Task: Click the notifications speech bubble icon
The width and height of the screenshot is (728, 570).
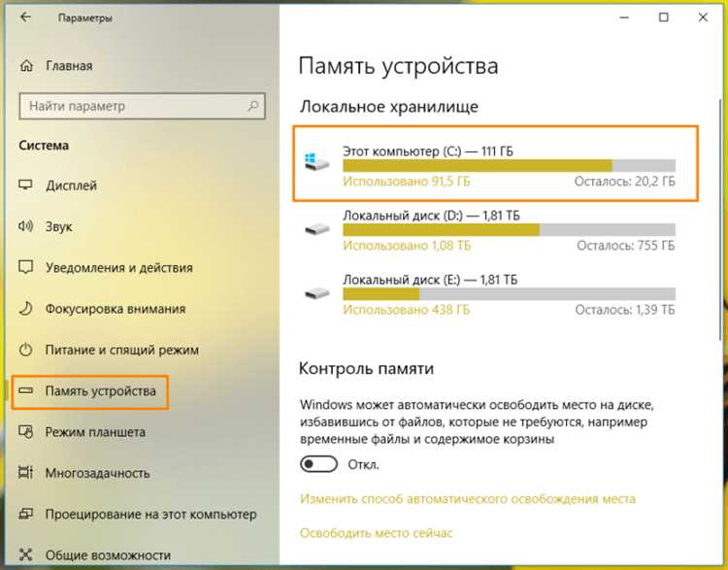Action: [25, 267]
